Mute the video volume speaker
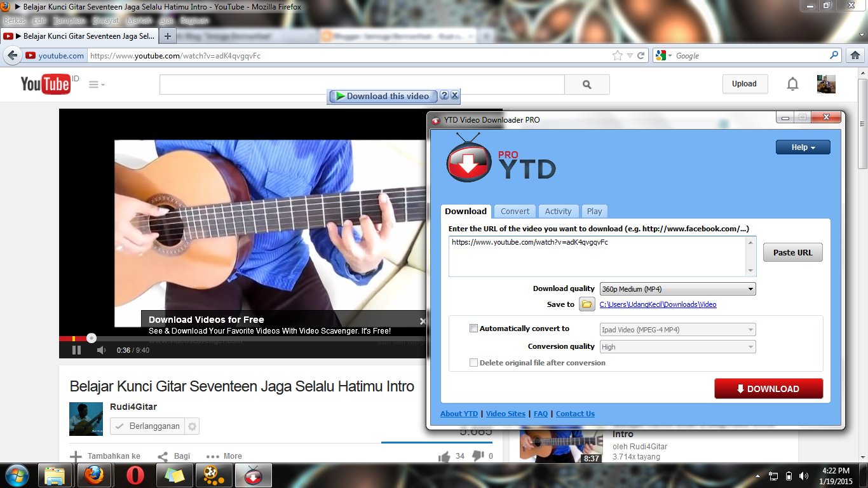 point(101,350)
